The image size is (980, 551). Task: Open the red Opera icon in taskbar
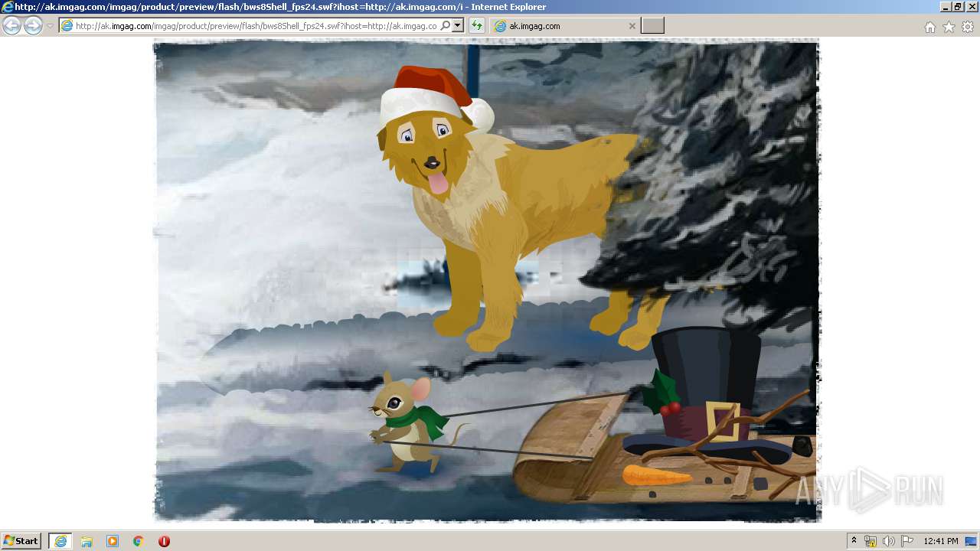pyautogui.click(x=164, y=541)
